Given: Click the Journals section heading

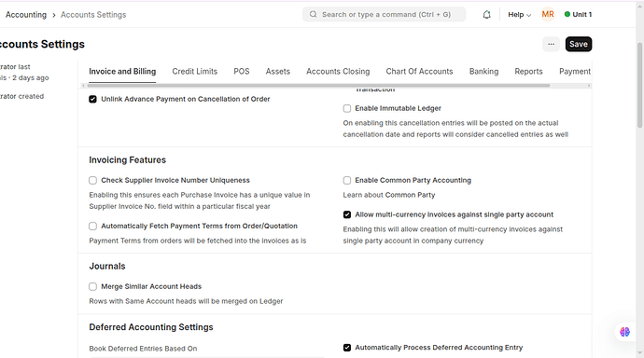Looking at the screenshot, I should pos(107,266).
